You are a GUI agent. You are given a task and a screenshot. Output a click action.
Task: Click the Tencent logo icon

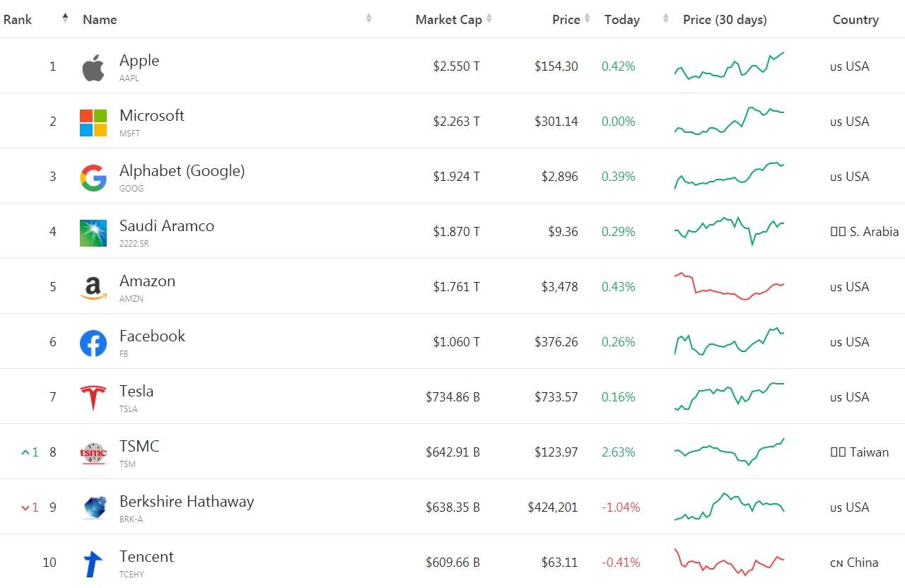pyautogui.click(x=93, y=564)
